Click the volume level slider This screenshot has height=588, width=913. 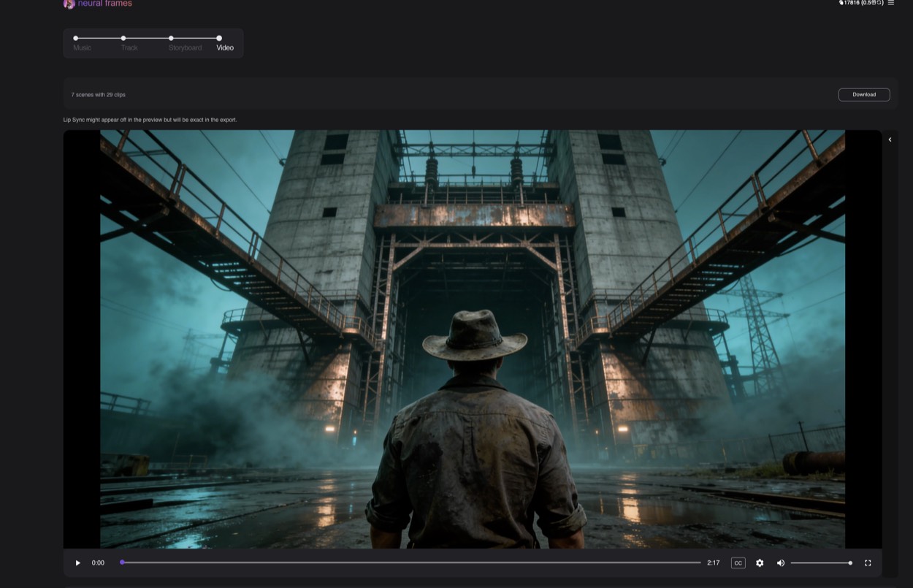(x=820, y=563)
